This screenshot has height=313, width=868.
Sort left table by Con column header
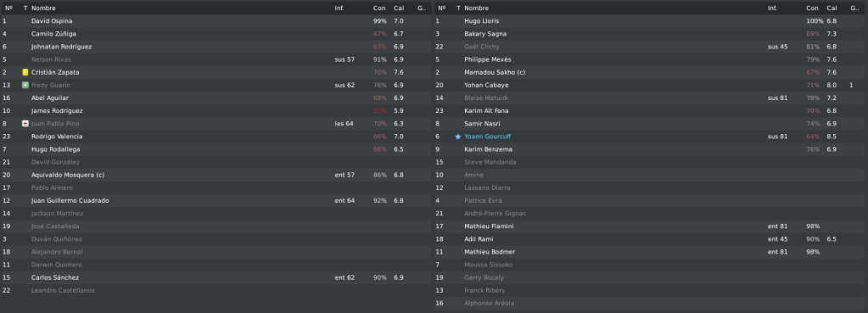point(379,8)
